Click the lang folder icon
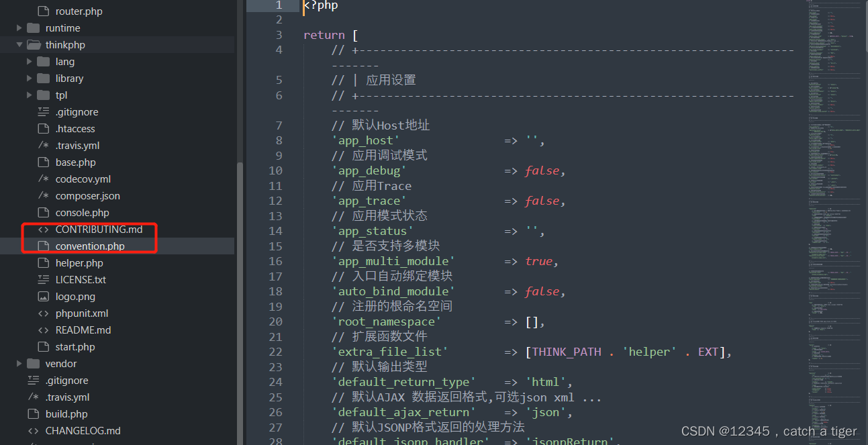The image size is (868, 445). coord(44,62)
